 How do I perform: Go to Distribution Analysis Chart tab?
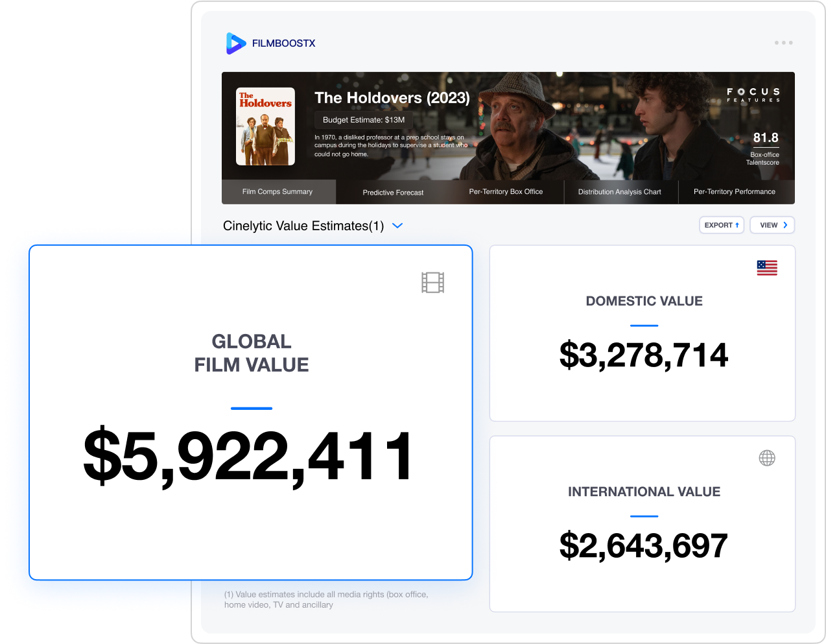pos(619,192)
